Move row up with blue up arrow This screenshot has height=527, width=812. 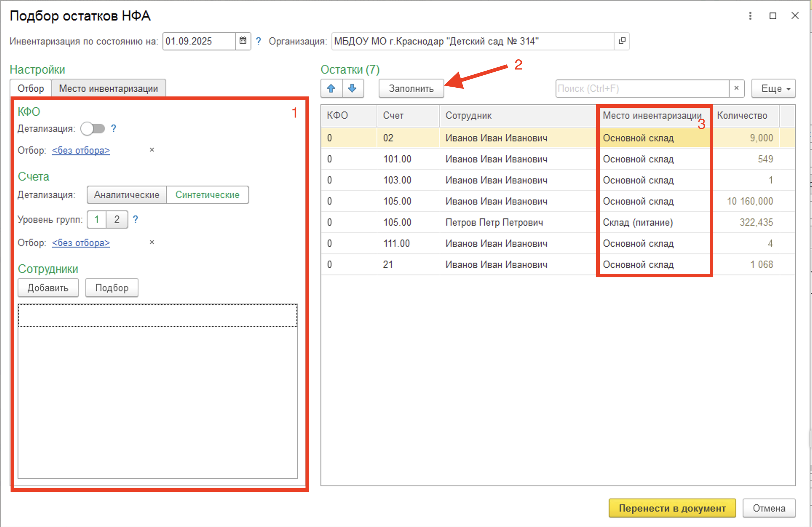pyautogui.click(x=331, y=88)
